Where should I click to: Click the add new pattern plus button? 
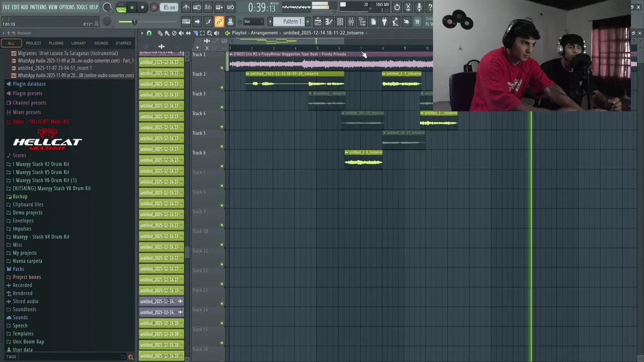(307, 22)
